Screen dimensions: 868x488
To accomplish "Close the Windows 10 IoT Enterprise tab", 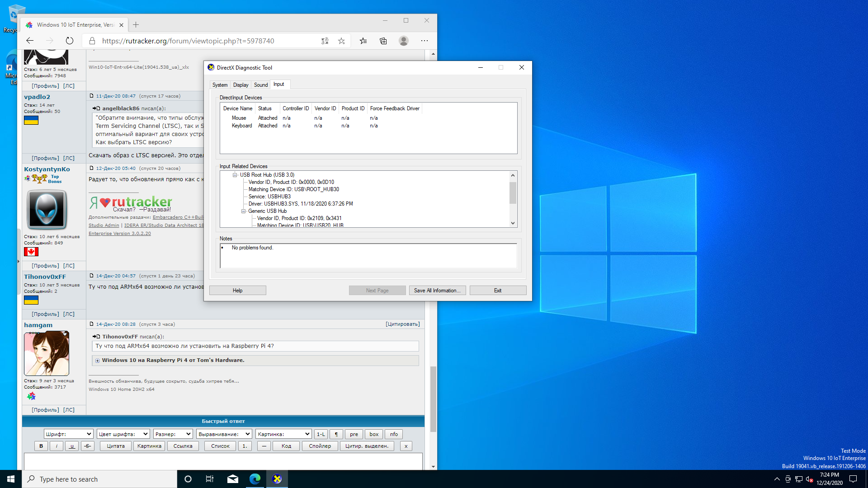I will point(121,25).
